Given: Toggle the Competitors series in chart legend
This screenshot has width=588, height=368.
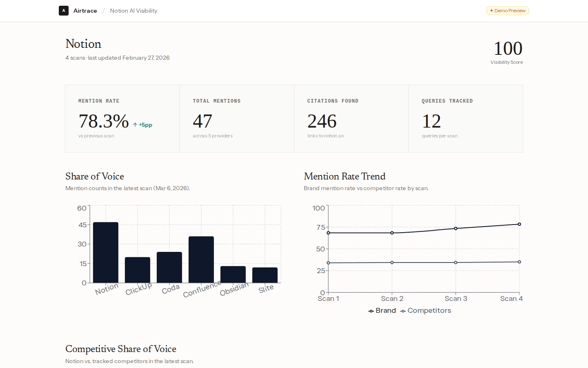Looking at the screenshot, I should coord(426,310).
